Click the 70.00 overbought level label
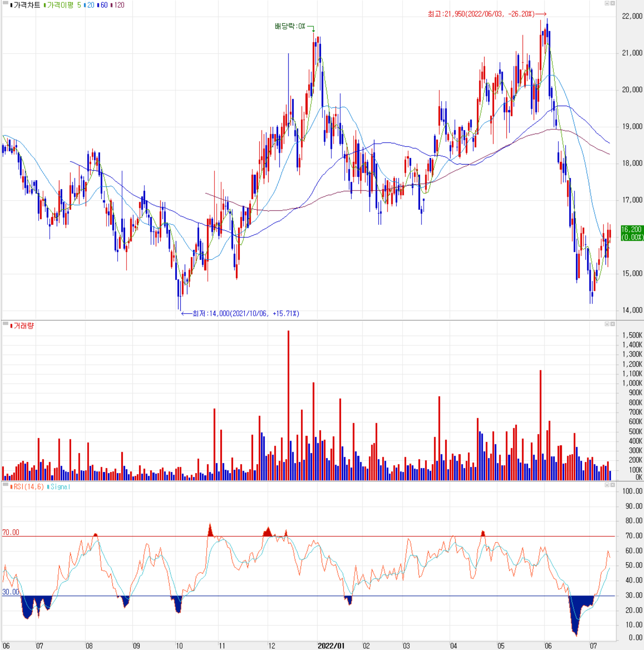The height and width of the screenshot is (650, 644). tap(11, 532)
